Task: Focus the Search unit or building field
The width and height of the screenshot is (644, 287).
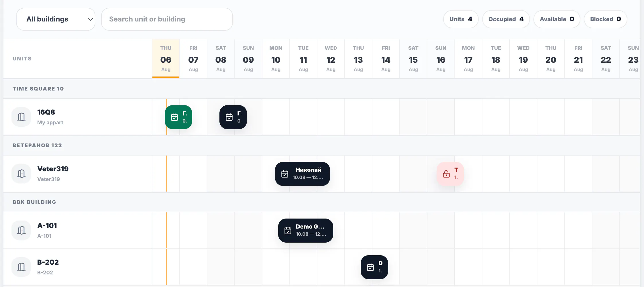Action: coord(167,19)
